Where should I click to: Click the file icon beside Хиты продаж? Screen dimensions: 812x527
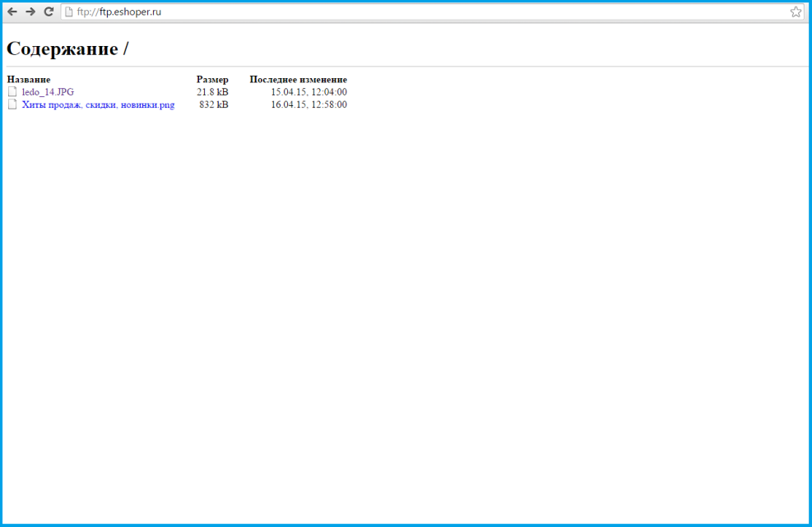click(12, 104)
